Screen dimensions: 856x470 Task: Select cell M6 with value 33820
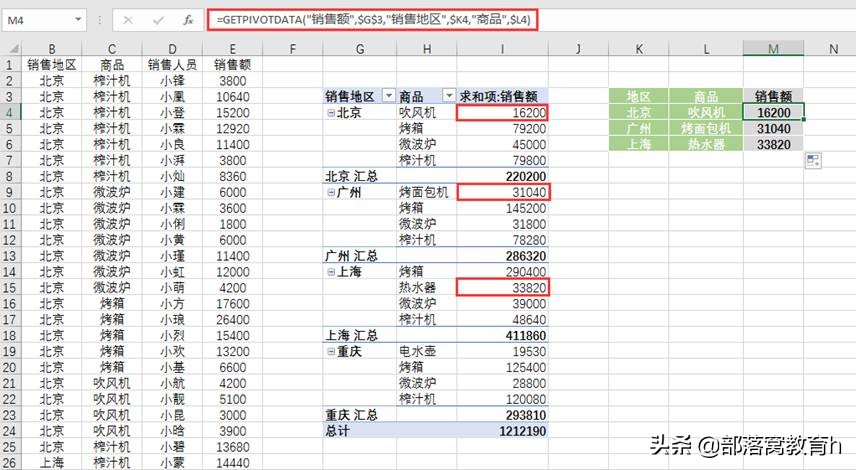pos(773,144)
